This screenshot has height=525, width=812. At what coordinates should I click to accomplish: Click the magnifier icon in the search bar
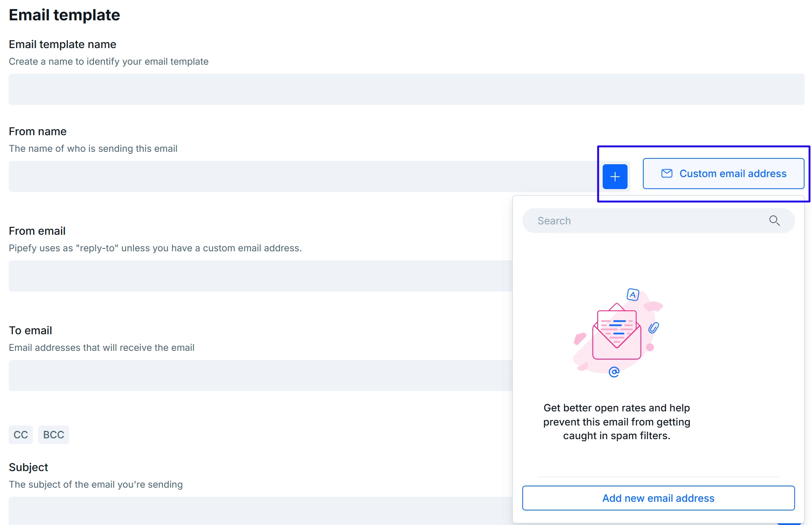774,221
